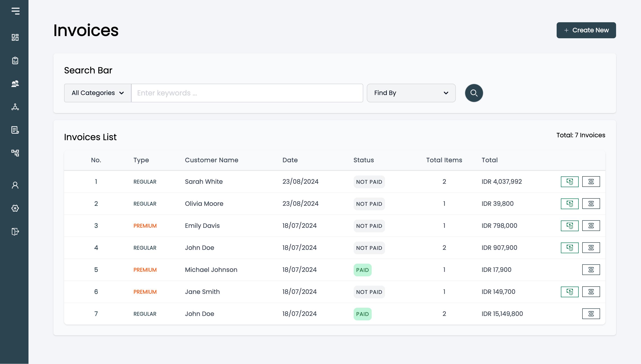View Michael Johnson invoice with eye icon

(591, 270)
